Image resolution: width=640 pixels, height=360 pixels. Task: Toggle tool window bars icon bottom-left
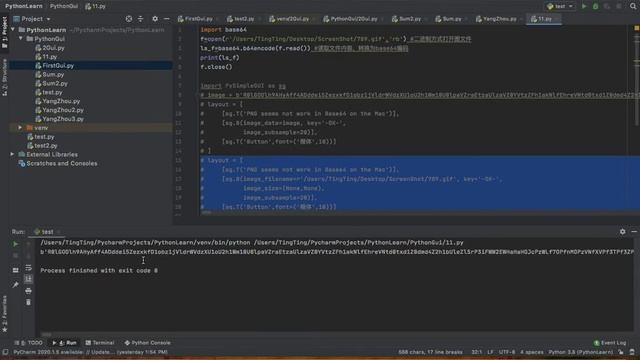(5, 352)
